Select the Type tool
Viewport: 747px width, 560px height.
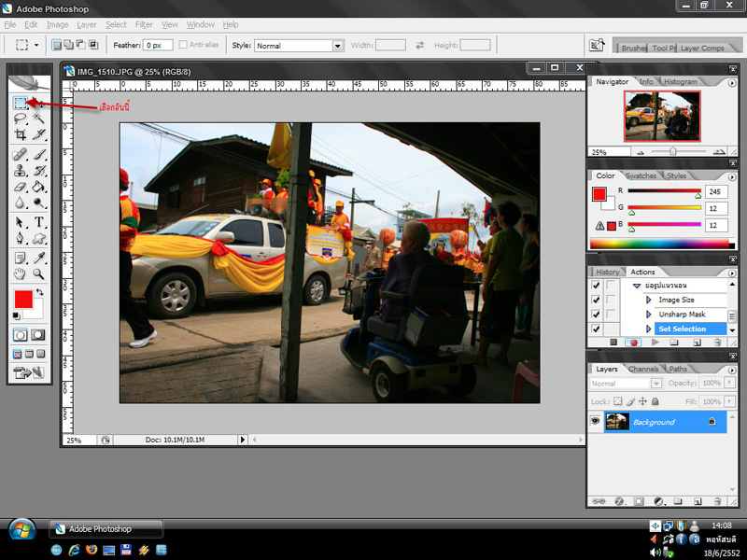pos(38,222)
